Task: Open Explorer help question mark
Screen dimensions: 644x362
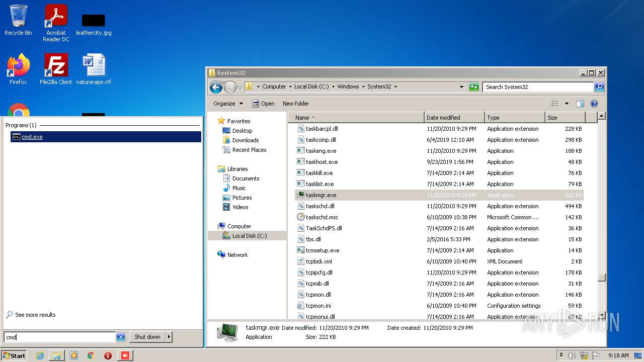Action: coord(594,104)
